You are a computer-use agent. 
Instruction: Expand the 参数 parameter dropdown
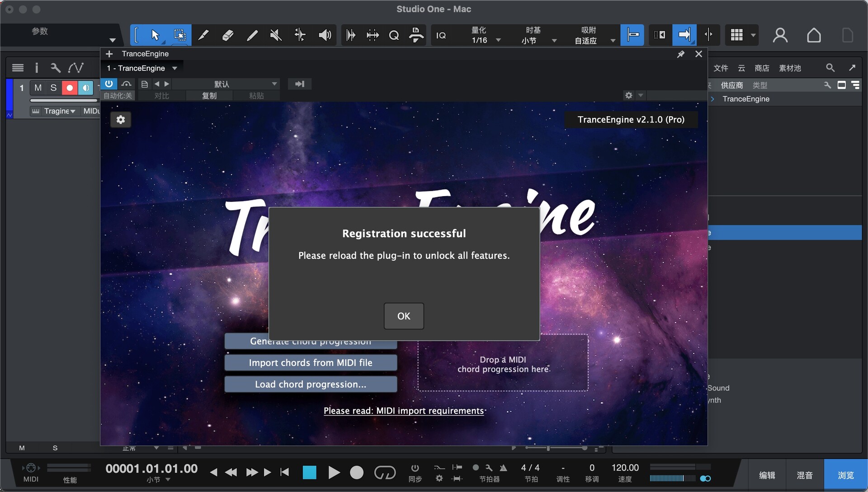point(113,40)
